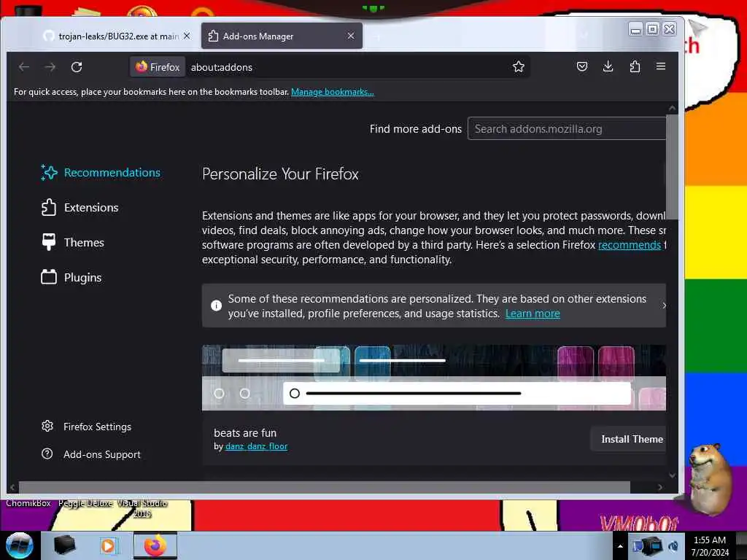Viewport: 747px width, 560px height.
Task: Open Add-ons Support from the sidebar
Action: pos(91,454)
